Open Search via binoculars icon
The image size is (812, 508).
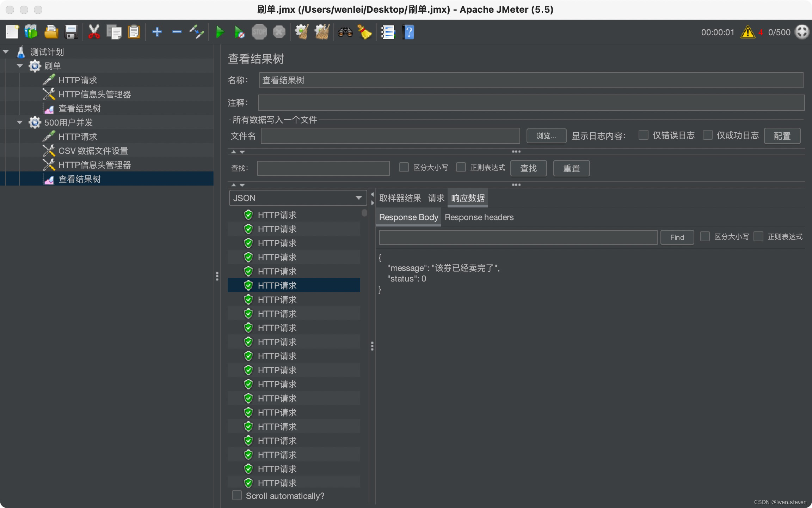[x=345, y=32]
